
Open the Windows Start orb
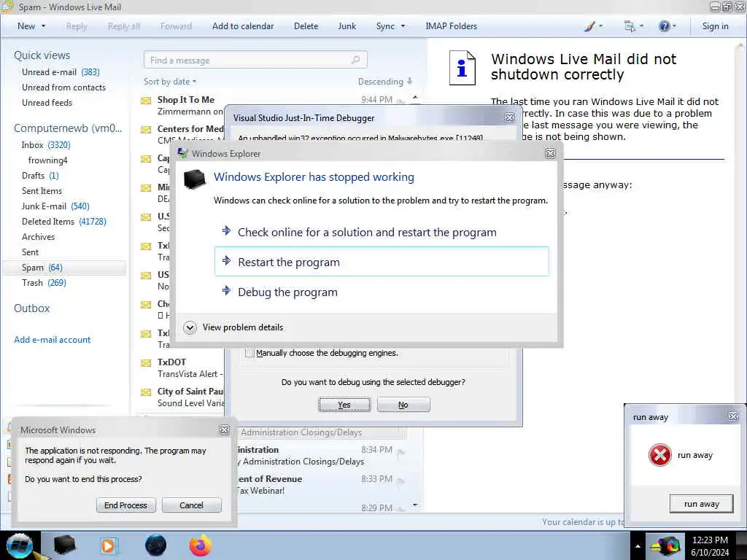20,545
